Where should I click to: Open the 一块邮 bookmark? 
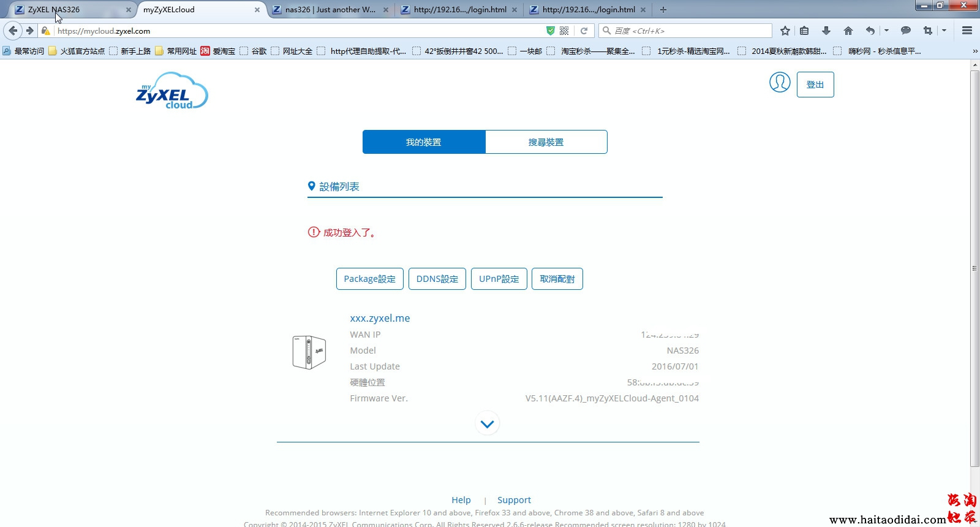pyautogui.click(x=525, y=51)
